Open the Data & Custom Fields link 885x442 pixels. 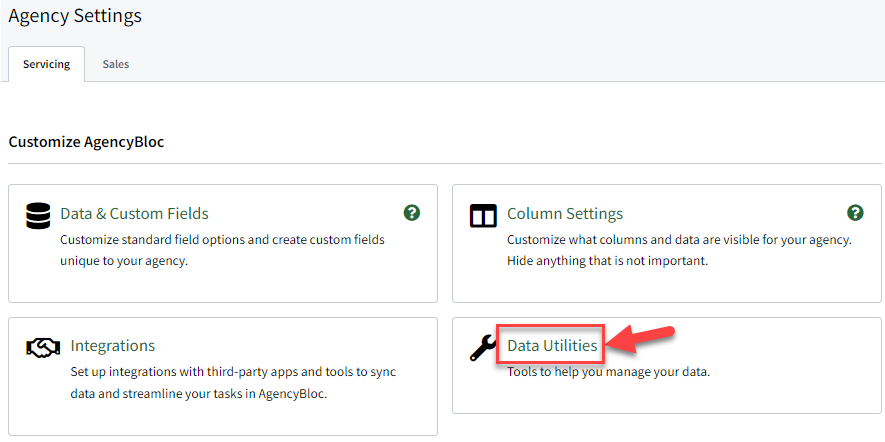(134, 213)
